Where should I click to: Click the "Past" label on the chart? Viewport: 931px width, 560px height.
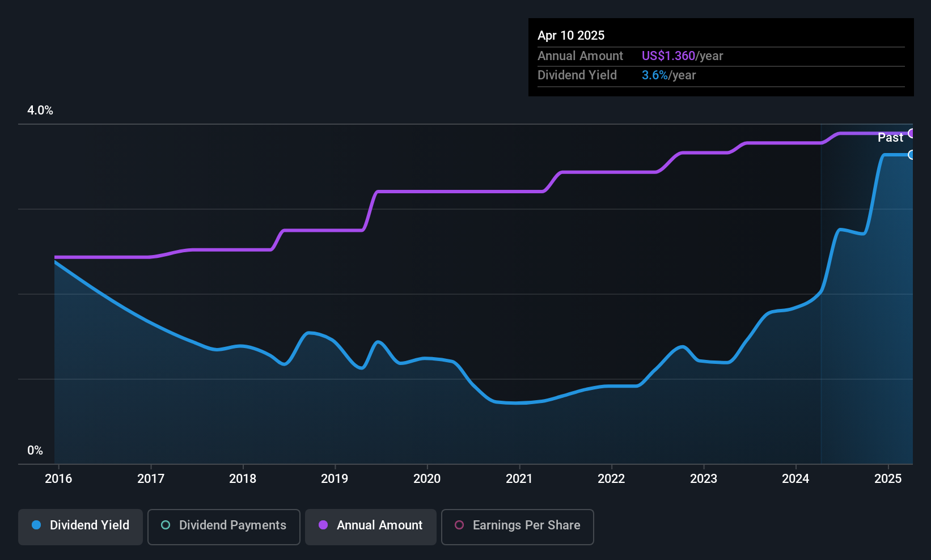(x=890, y=138)
